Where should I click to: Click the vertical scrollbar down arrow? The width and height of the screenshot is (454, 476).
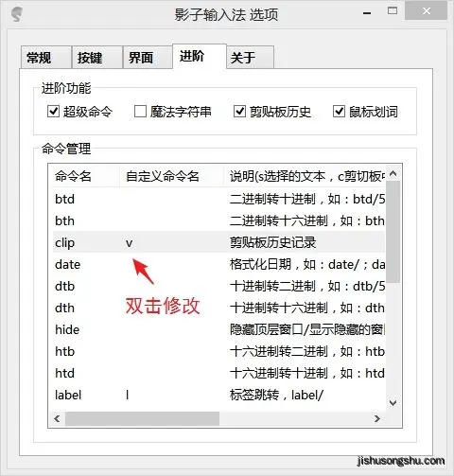[x=393, y=403]
